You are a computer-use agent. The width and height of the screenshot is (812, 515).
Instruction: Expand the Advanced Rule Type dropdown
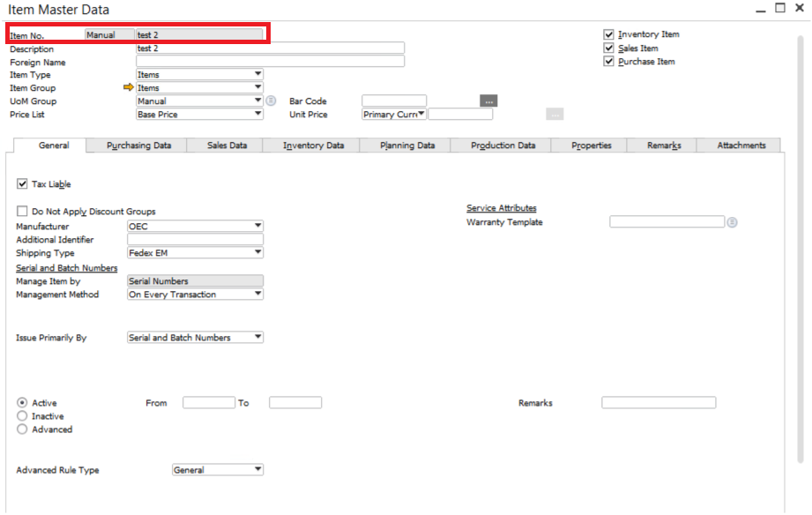click(x=257, y=469)
